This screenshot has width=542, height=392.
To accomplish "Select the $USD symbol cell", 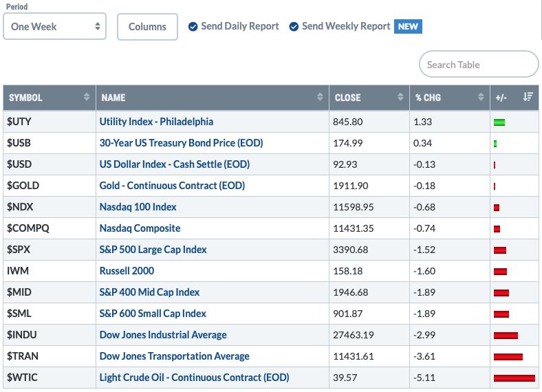I will [x=50, y=164].
